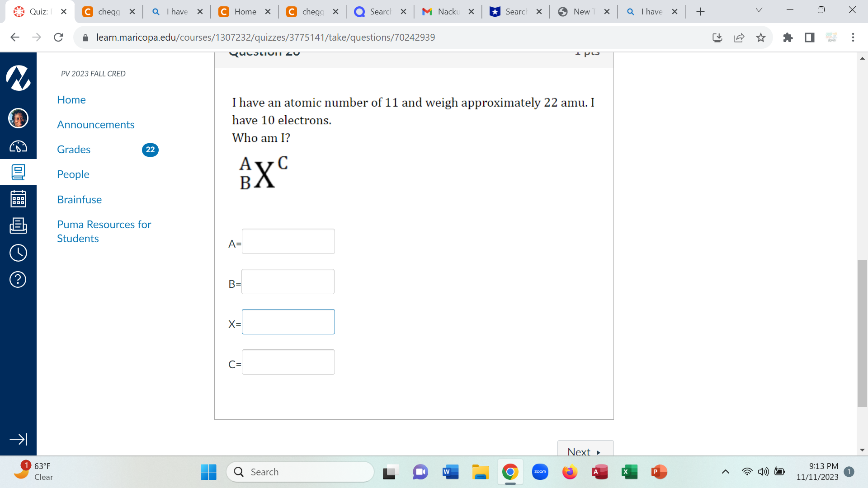Click the share icon in the address bar
Image resolution: width=868 pixels, height=488 pixels.
739,38
